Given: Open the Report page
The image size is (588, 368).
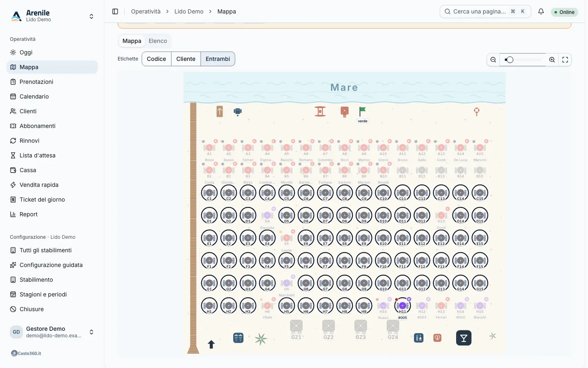Looking at the screenshot, I should click(52, 214).
